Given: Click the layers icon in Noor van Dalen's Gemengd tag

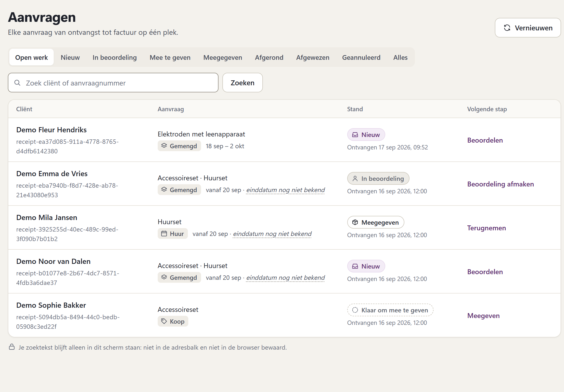Looking at the screenshot, I should pyautogui.click(x=164, y=277).
